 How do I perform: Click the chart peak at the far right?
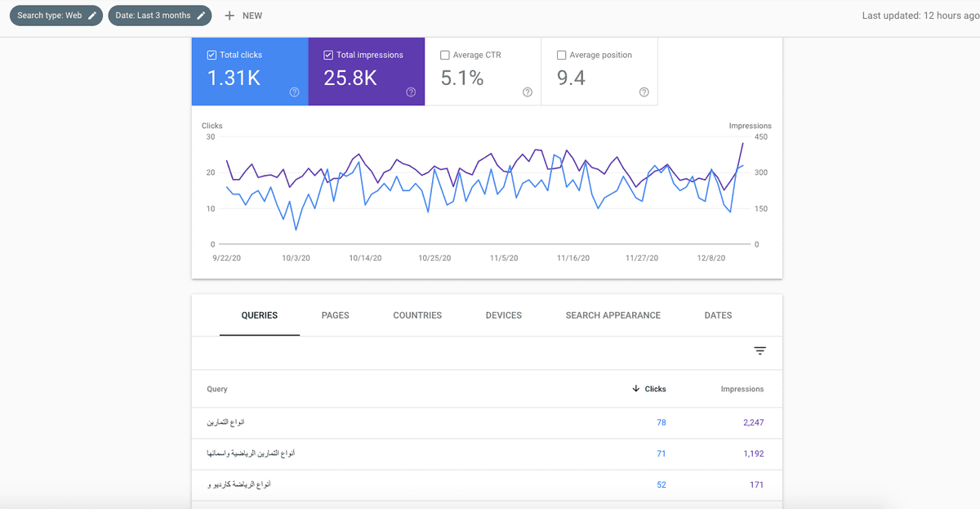tap(742, 144)
